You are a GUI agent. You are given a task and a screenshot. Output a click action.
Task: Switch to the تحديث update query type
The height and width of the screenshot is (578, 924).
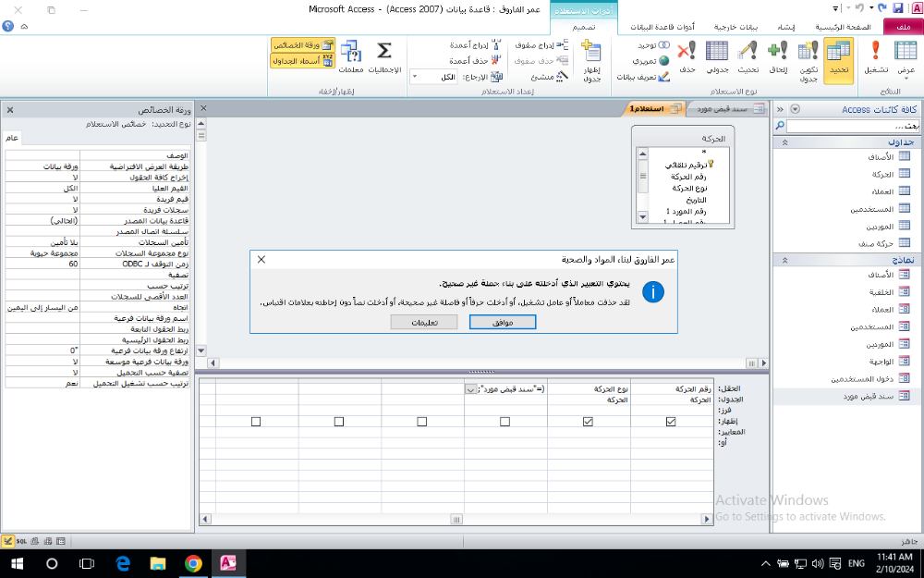tap(748, 57)
